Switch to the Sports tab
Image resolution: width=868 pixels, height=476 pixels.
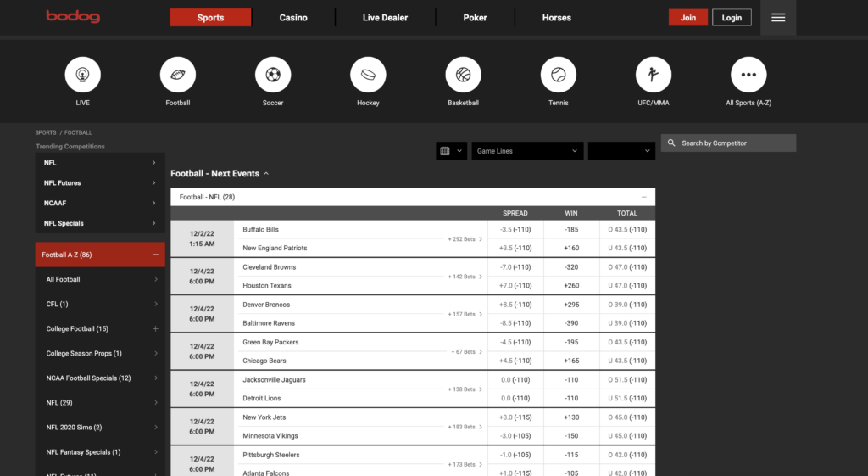click(210, 17)
